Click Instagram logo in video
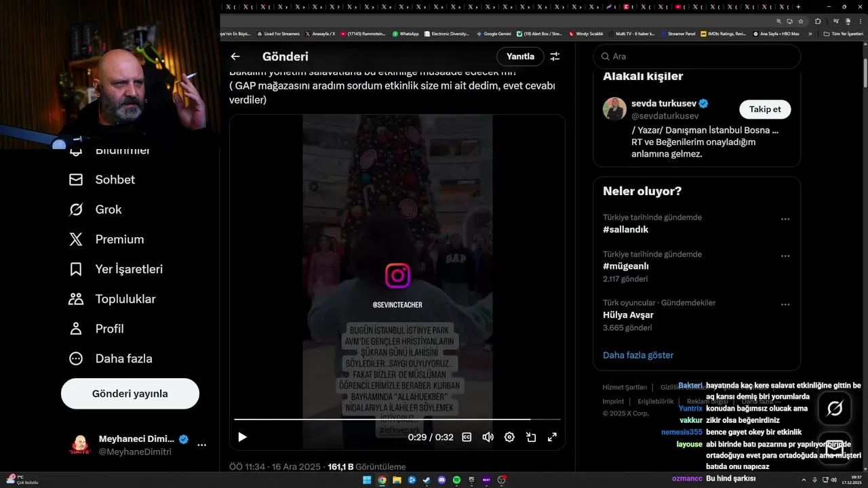 [x=397, y=276]
